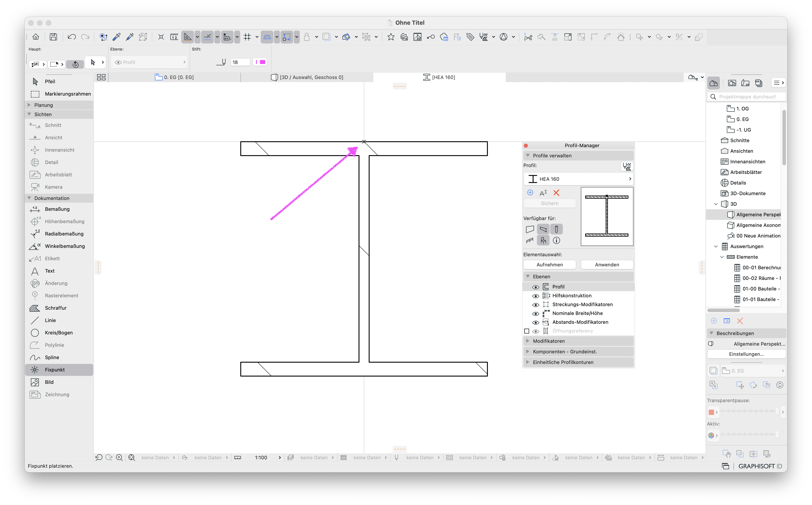Select the Fixpunkt hotspot tool
Screen dimensions: 812x505
click(x=59, y=370)
